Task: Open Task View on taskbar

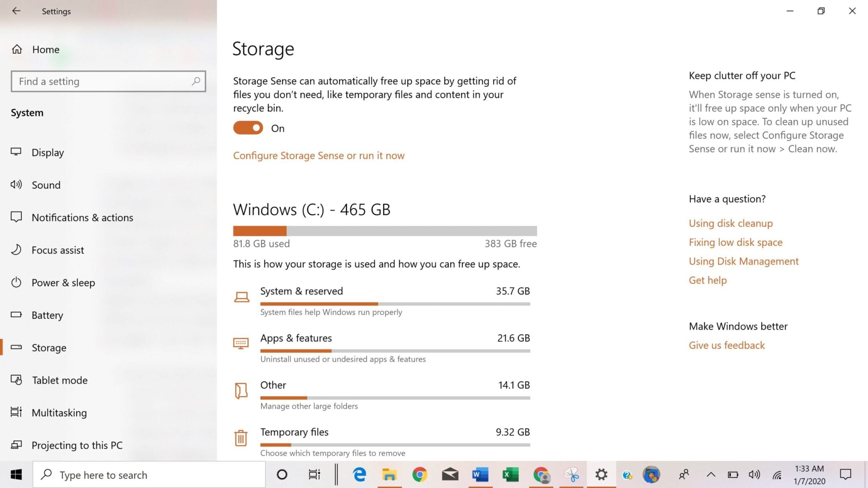Action: 314,474
